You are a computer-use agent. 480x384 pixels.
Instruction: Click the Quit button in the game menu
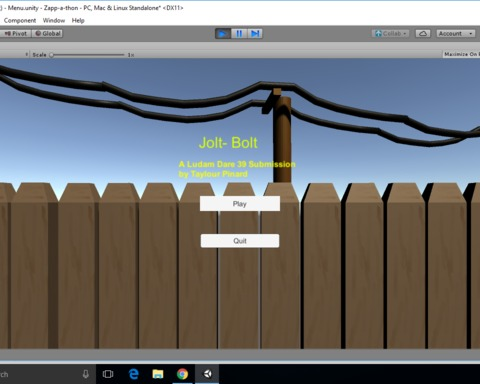coord(240,241)
